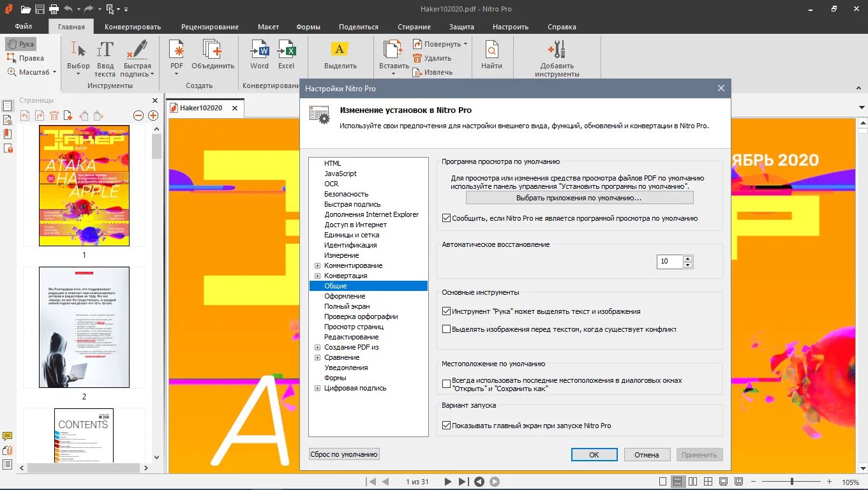Click the Save floppy disk icon
The image size is (868, 490).
[40, 9]
